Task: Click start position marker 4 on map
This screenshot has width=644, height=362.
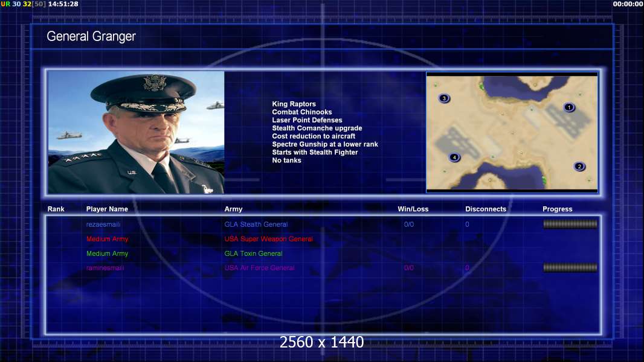Action: point(454,157)
